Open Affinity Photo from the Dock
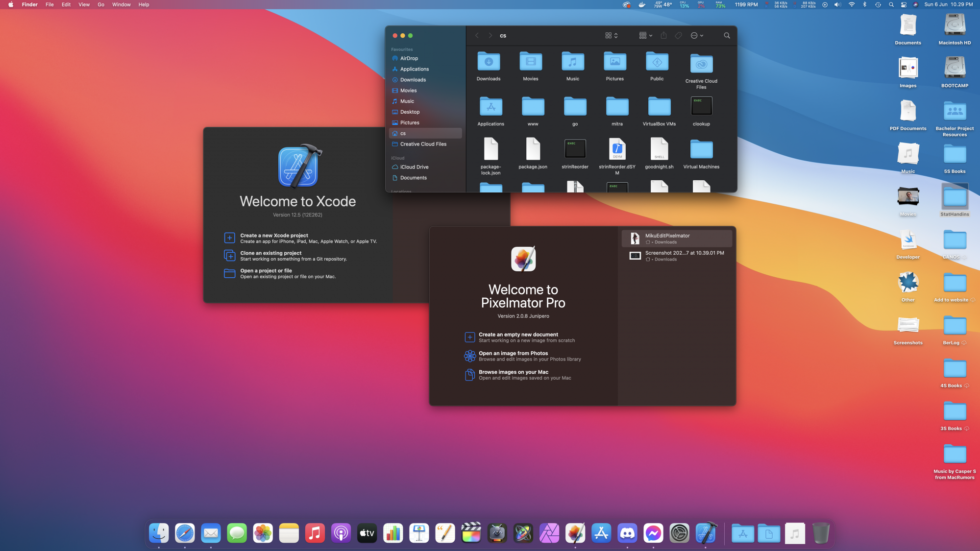 coord(549,533)
